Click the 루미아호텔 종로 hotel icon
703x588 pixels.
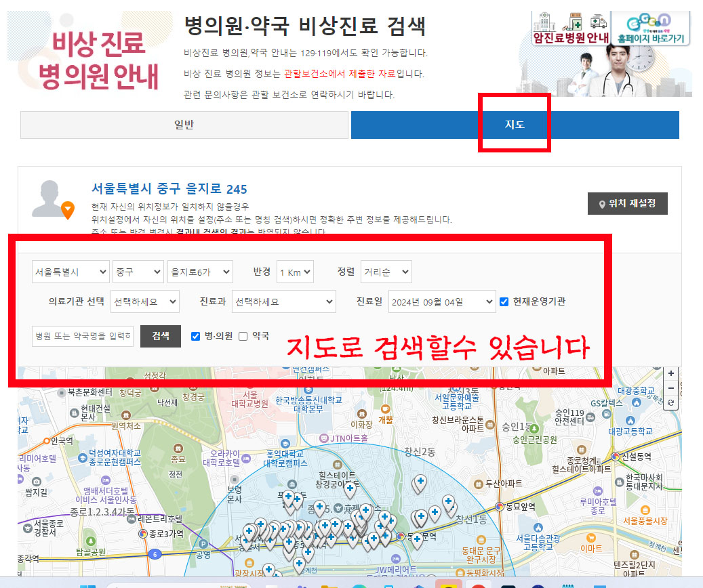click(598, 491)
